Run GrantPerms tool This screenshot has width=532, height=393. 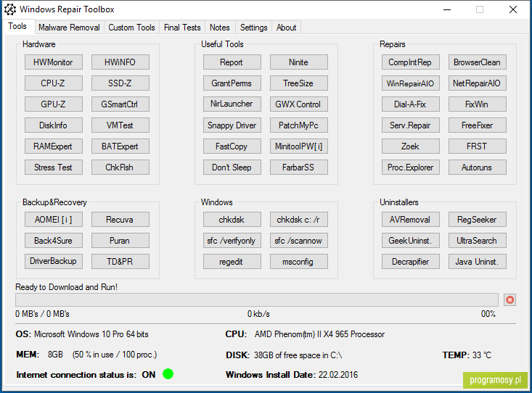[232, 83]
